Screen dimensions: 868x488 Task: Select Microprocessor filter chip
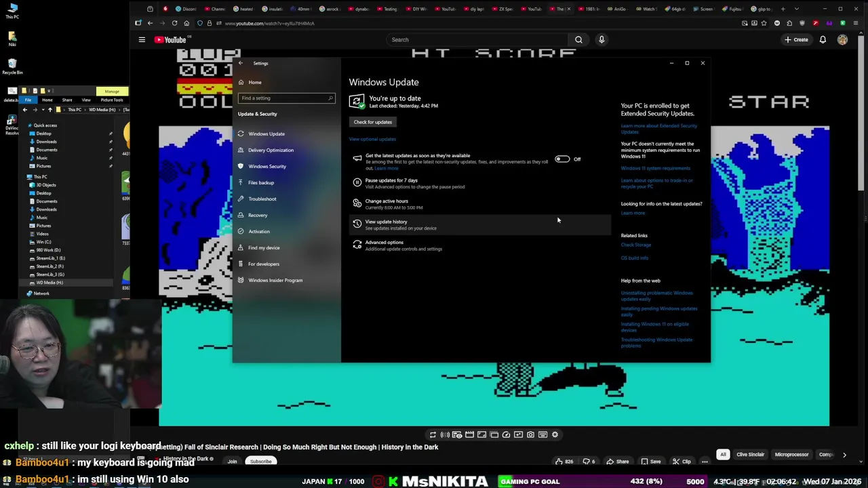(x=791, y=455)
